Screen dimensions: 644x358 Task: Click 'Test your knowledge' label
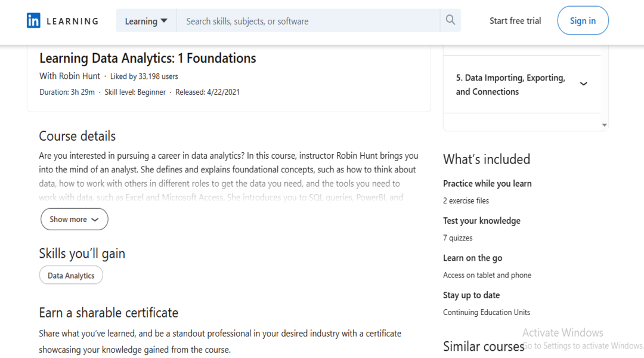(481, 221)
